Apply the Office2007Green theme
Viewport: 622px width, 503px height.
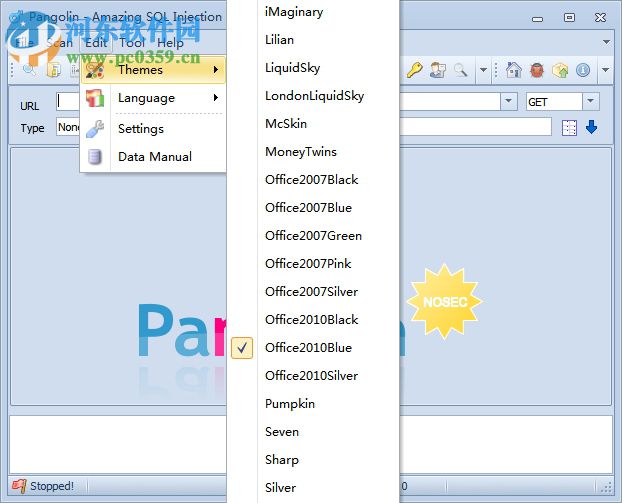pyautogui.click(x=313, y=236)
